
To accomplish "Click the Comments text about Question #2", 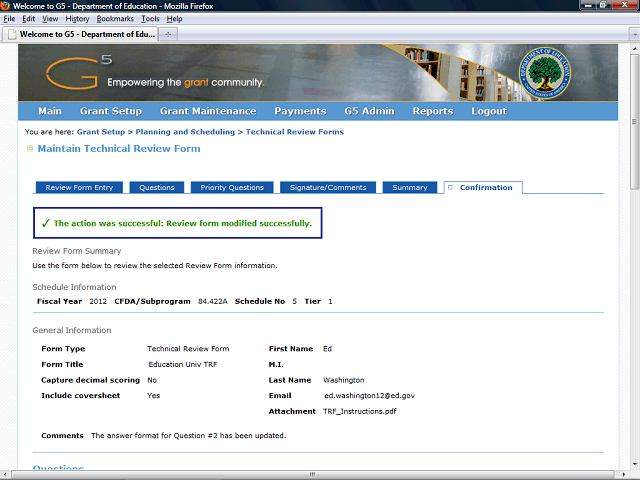I will tap(189, 436).
